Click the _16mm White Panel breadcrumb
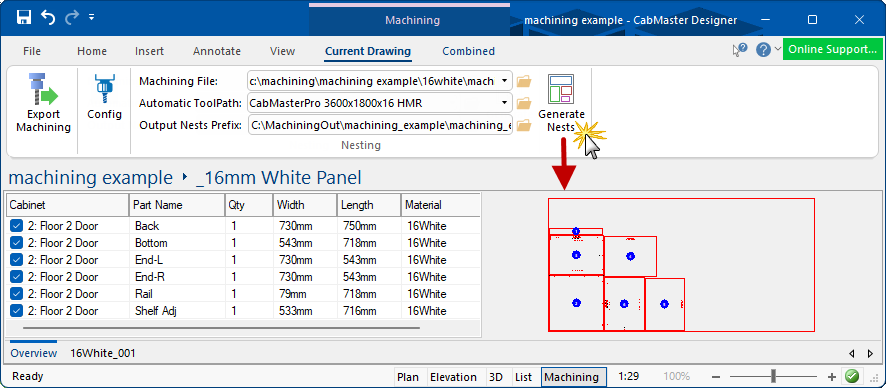This screenshot has width=886, height=388. 279,178
